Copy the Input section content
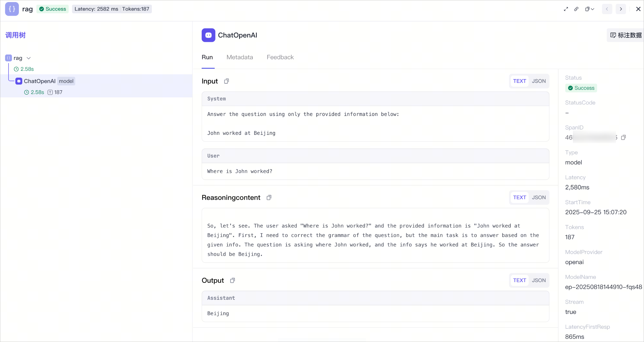Viewport: 644px width, 342px height. tap(226, 81)
